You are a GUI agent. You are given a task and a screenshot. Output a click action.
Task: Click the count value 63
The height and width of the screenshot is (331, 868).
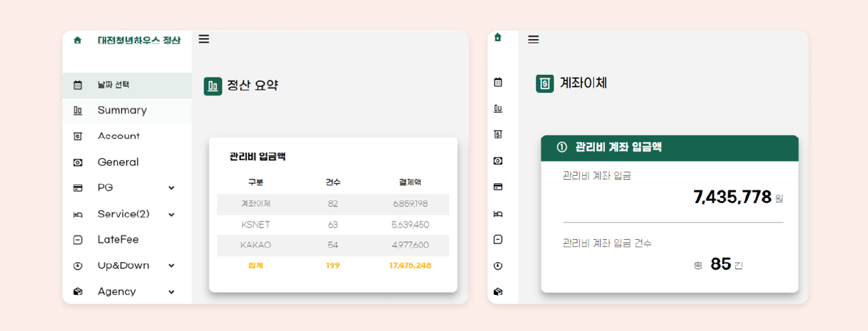click(333, 225)
